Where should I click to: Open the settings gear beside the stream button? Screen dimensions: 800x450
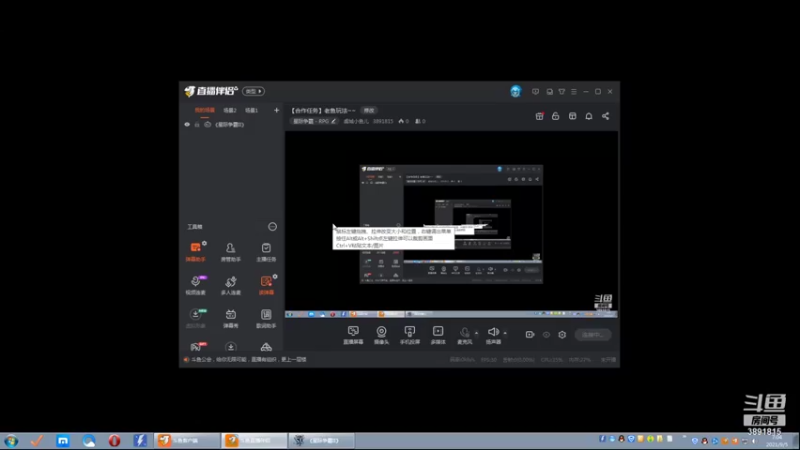pyautogui.click(x=562, y=335)
